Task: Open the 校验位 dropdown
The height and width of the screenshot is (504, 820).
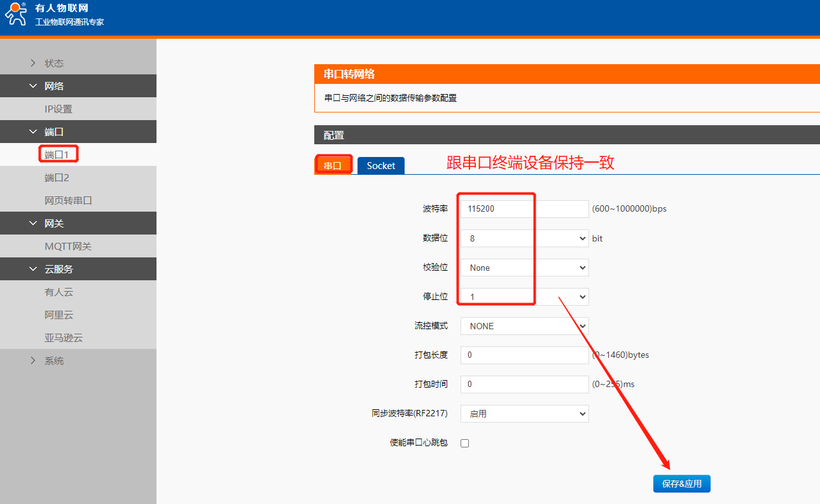Action: pos(524,268)
